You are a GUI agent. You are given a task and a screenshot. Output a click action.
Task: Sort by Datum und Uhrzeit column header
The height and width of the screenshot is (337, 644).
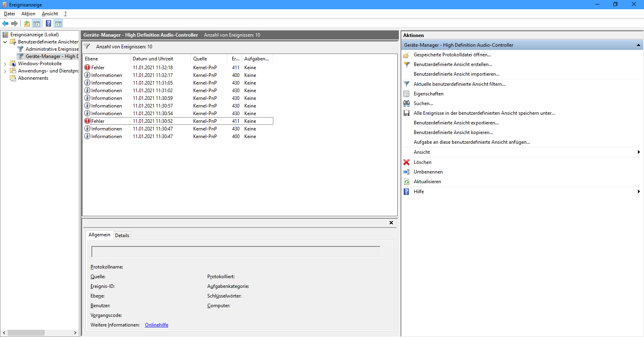(161, 59)
